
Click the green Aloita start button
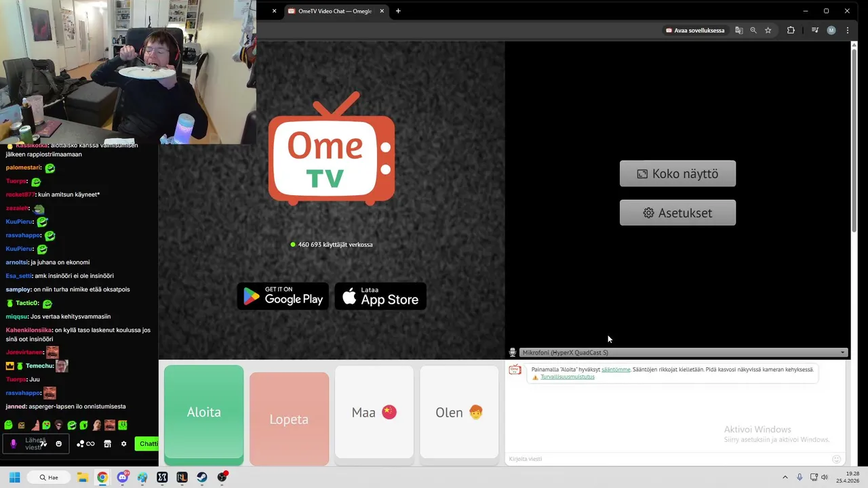click(203, 412)
